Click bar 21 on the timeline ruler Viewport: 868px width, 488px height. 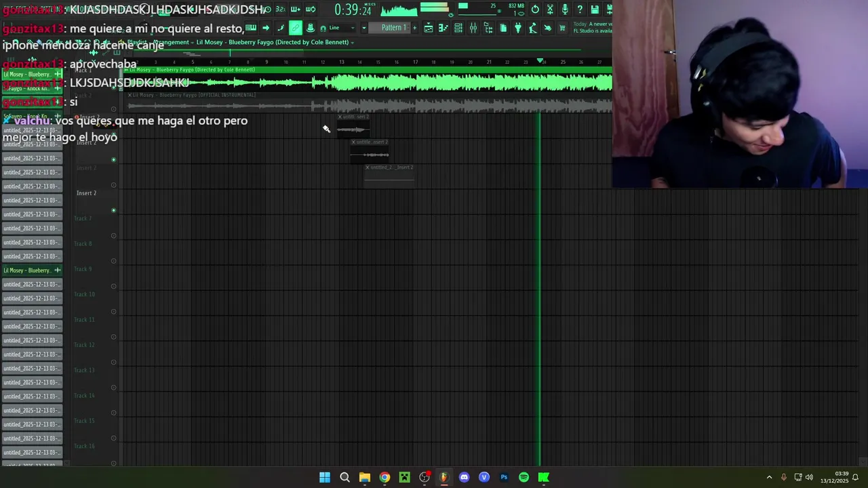click(x=488, y=62)
